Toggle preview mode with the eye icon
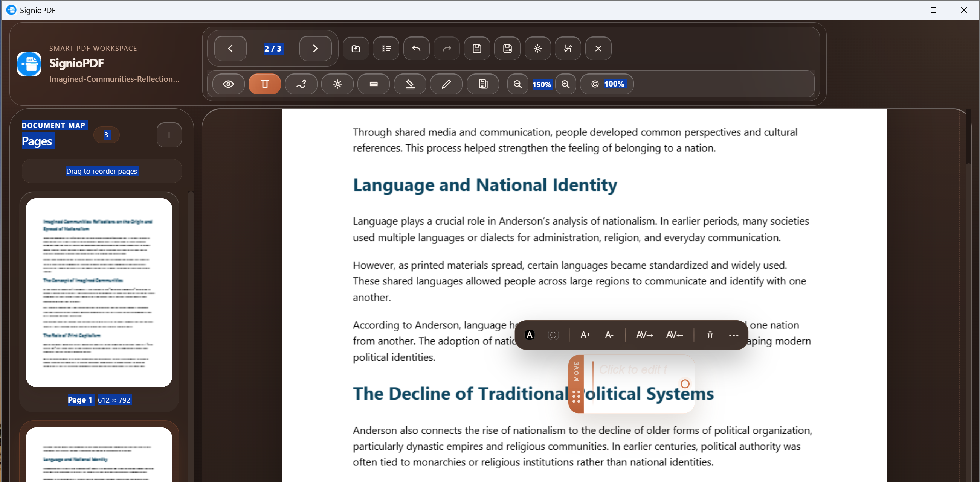Viewport: 980px width, 482px height. (x=228, y=84)
